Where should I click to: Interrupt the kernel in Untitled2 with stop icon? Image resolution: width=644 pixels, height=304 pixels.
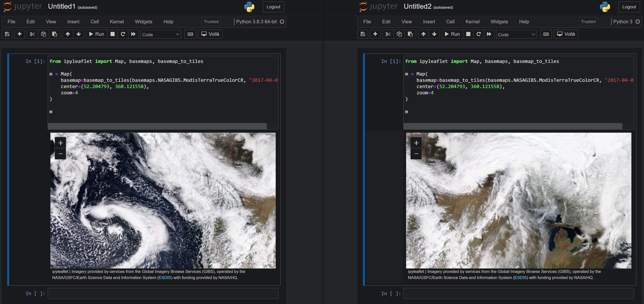tap(468, 34)
